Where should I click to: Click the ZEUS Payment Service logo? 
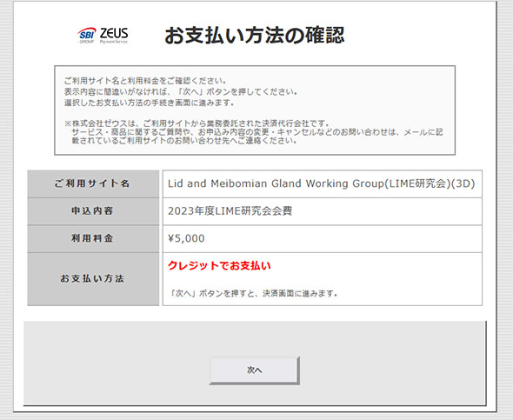click(x=114, y=35)
